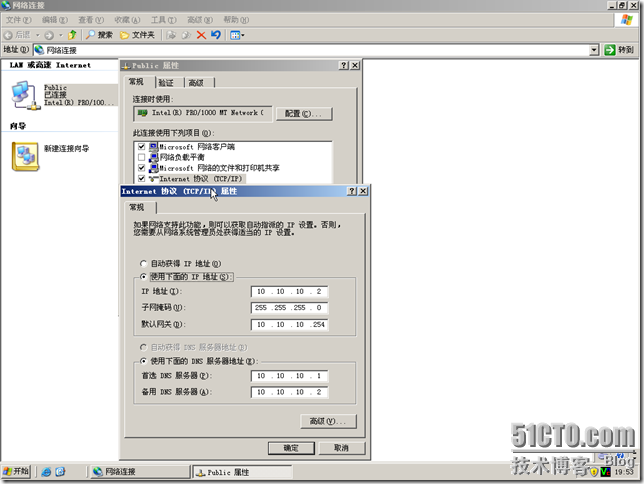
Task: Click the 配置 button for network adapter
Action: [304, 114]
